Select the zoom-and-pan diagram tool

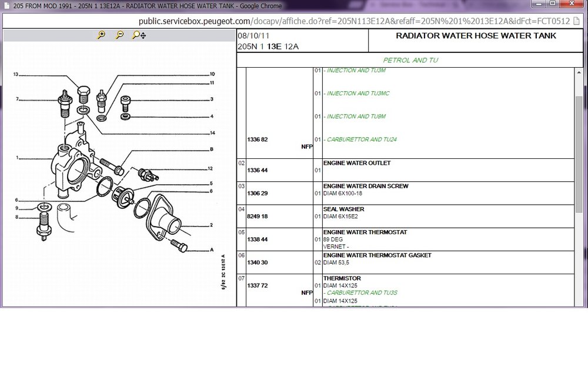(139, 35)
